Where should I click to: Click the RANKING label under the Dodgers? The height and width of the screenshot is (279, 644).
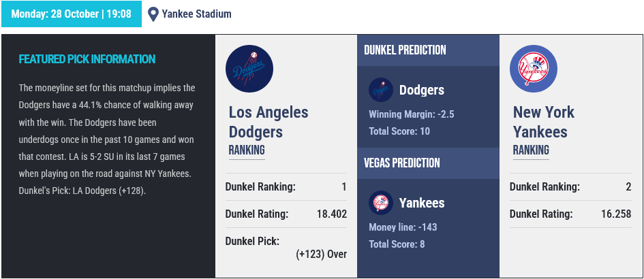click(247, 150)
